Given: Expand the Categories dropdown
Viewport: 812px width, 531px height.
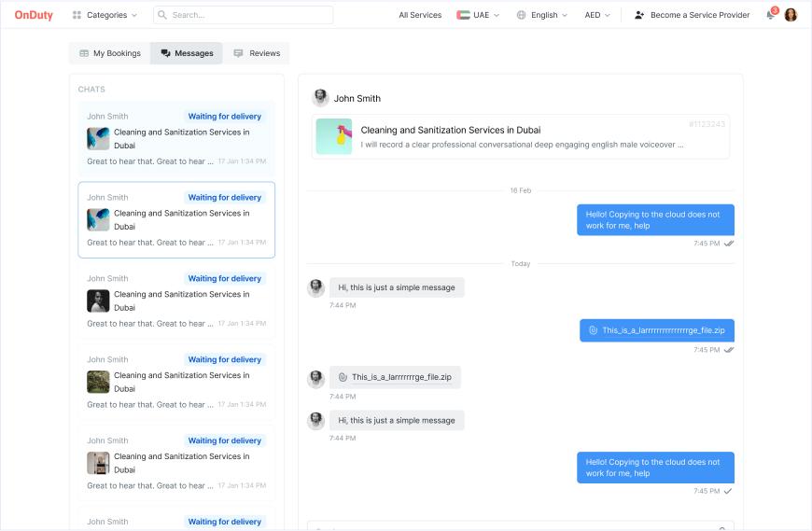Looking at the screenshot, I should tap(105, 15).
